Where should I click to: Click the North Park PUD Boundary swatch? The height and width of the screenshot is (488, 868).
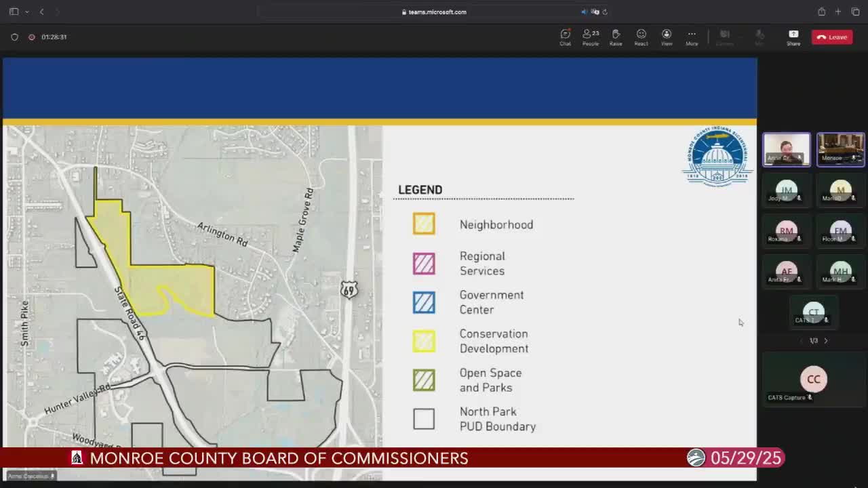[424, 419]
